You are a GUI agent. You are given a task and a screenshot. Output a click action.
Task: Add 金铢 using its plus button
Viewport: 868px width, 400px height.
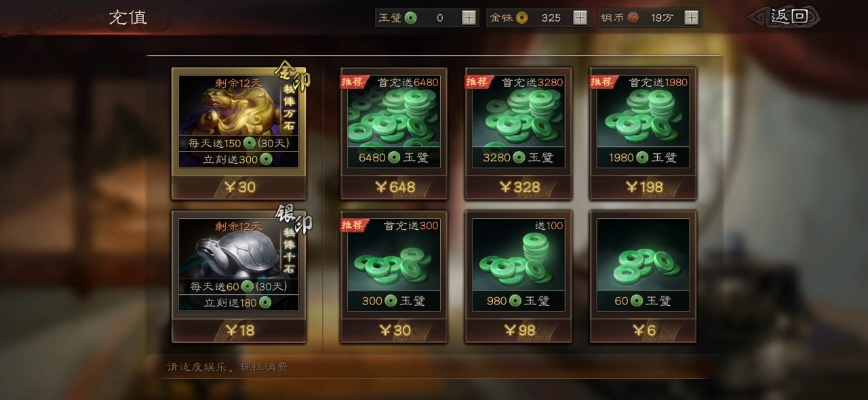580,18
